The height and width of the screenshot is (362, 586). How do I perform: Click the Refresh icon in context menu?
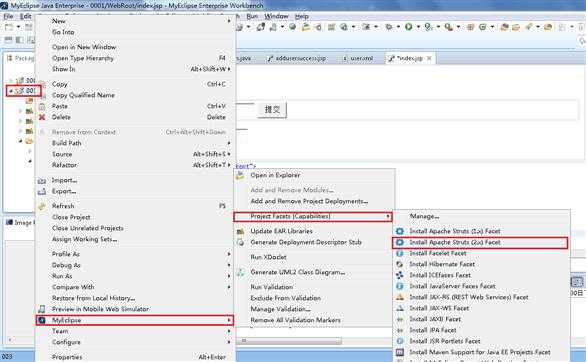tap(42, 206)
